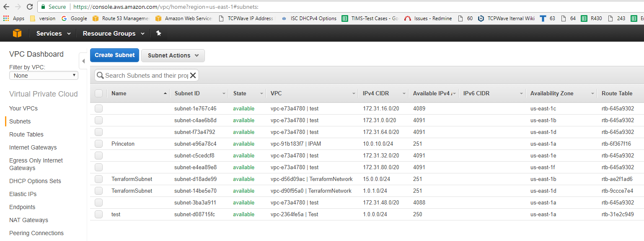644x241 pixels.
Task: Select checkbox for subnet-c4ae6b8d
Action: pos(98,120)
